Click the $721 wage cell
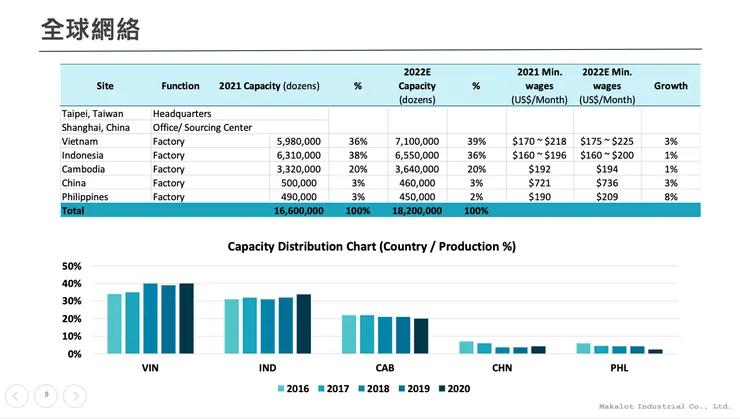The height and width of the screenshot is (419, 740). pos(539,183)
